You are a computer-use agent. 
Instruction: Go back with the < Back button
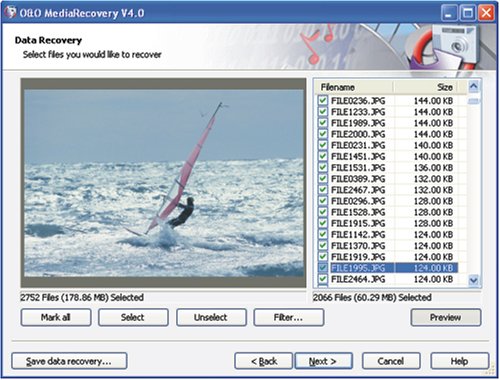263,361
